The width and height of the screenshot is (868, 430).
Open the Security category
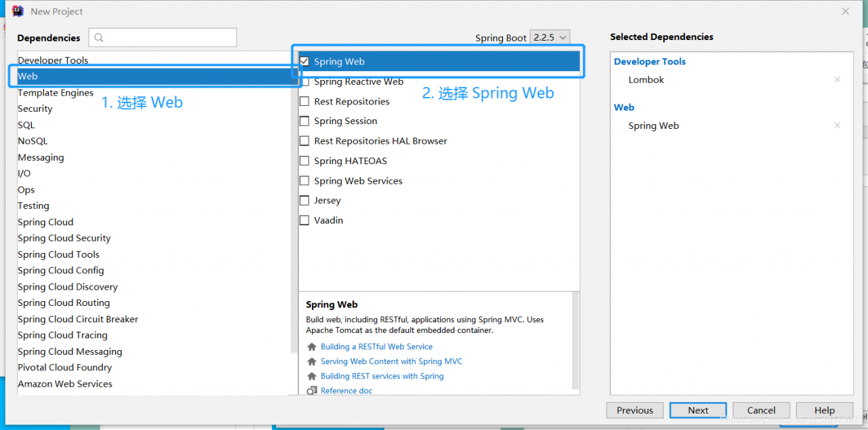(35, 109)
